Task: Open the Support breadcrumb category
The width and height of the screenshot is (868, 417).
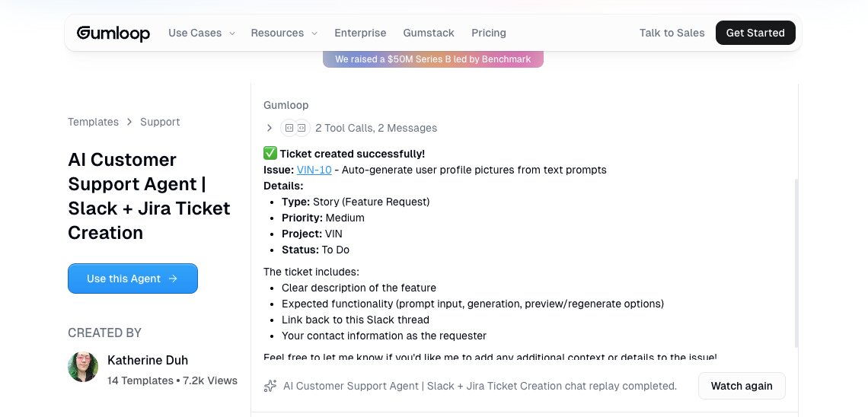Action: pos(160,122)
